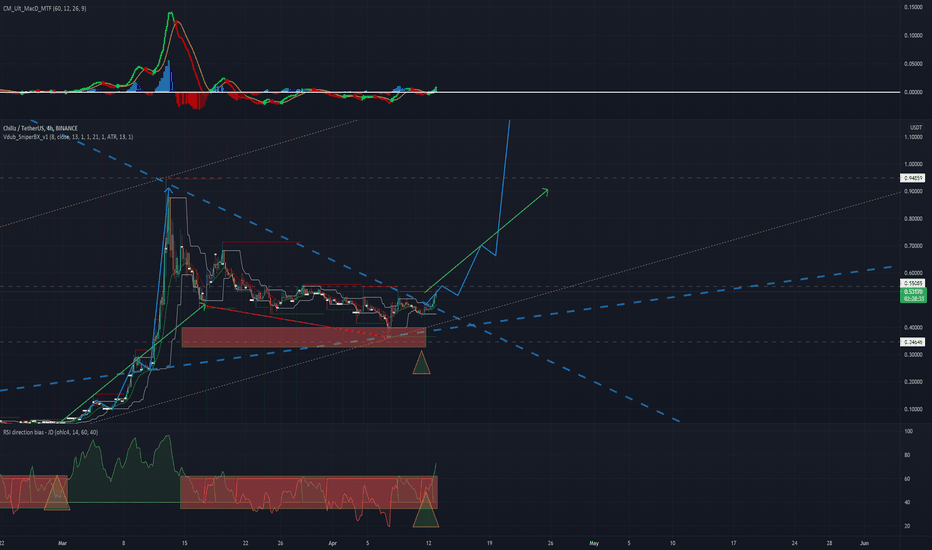Click the 0.20000 price axis value

(x=913, y=382)
